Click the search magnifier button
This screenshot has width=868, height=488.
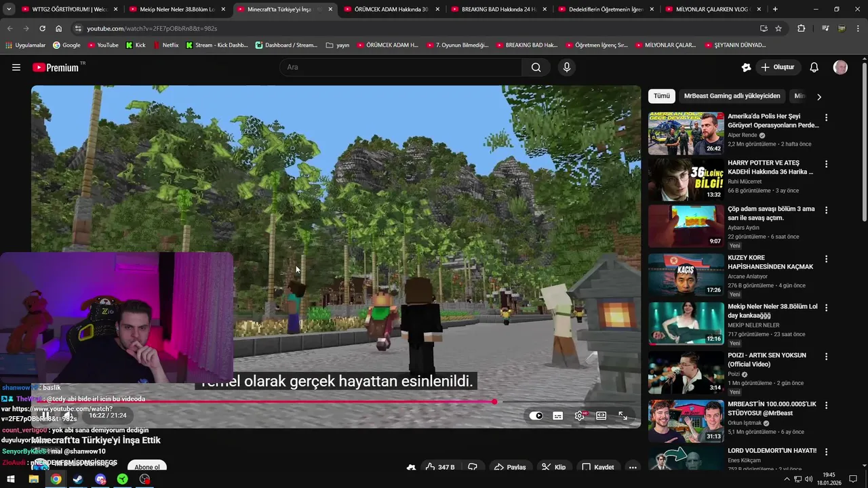(x=536, y=67)
